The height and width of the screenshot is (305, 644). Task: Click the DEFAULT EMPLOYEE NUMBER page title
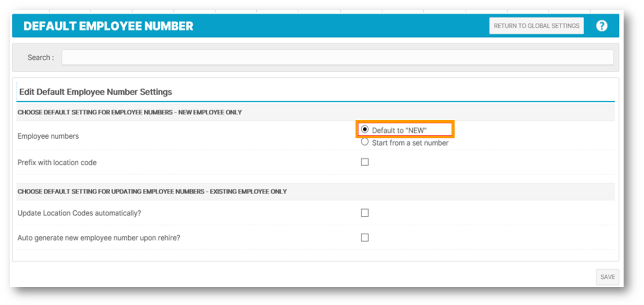[x=108, y=26]
